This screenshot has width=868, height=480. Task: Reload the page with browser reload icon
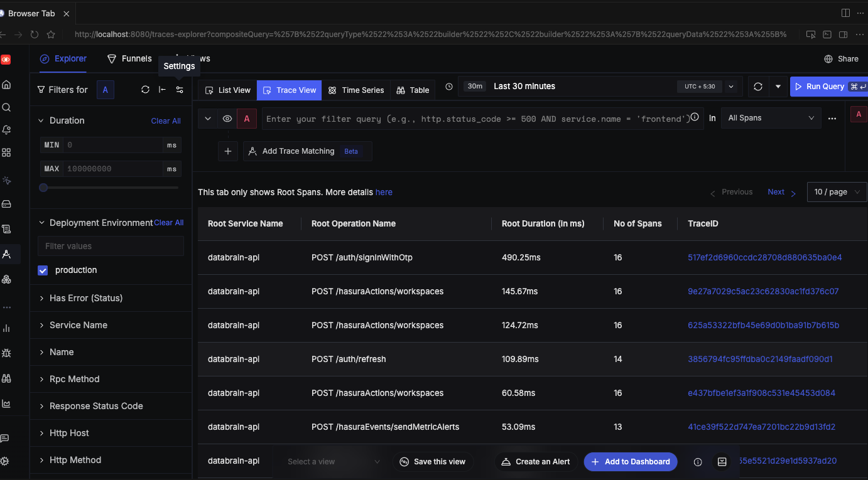35,35
